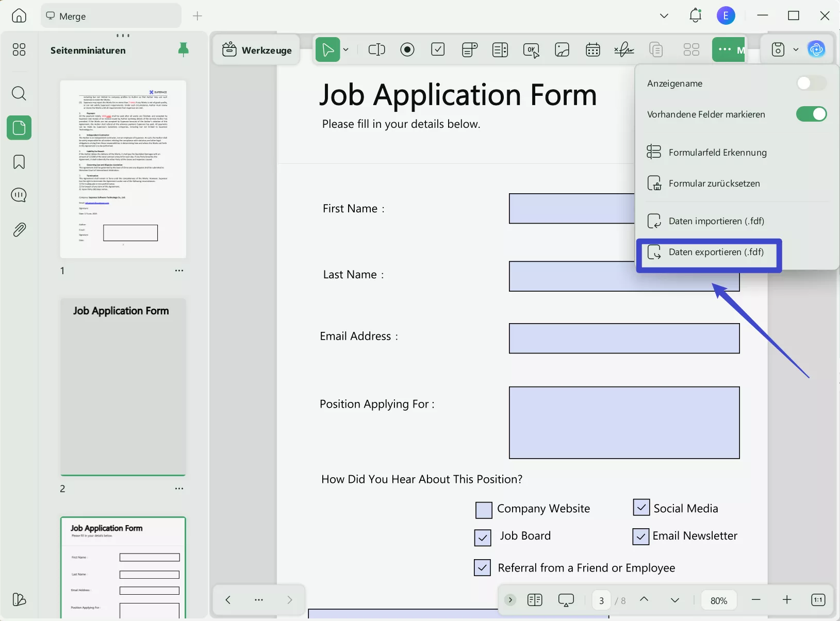Open the notifications bell

(x=696, y=15)
